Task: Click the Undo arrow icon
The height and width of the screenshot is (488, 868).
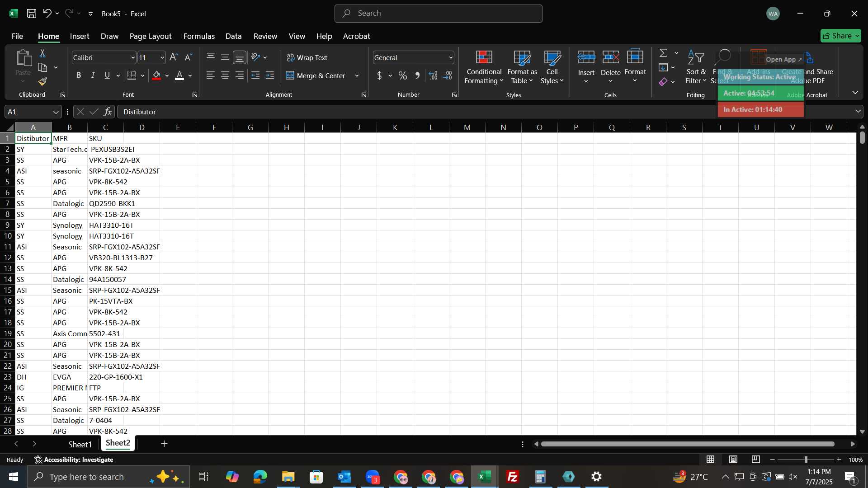Action: (x=47, y=14)
